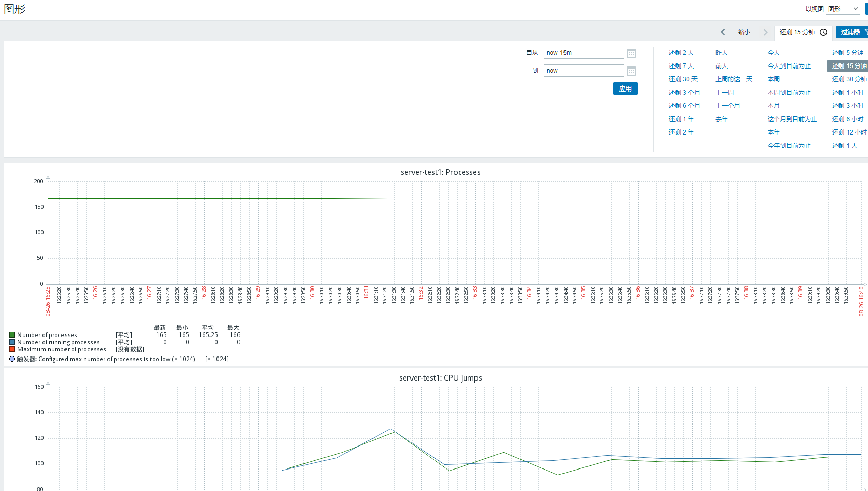Select 还剩 6 小时 time range

click(848, 119)
